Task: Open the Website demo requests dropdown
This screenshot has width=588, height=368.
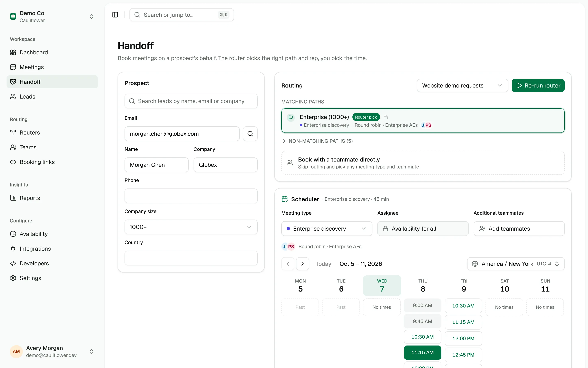Action: 462,85
